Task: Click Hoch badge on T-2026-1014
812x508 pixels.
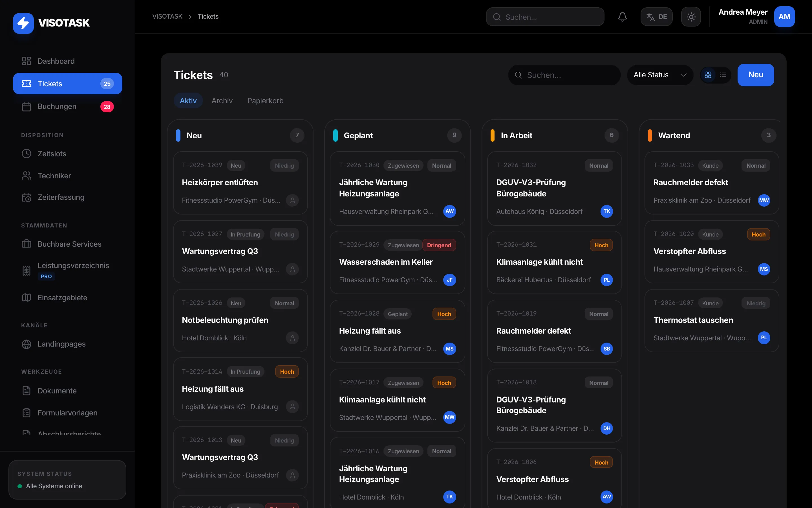Action: click(x=287, y=372)
